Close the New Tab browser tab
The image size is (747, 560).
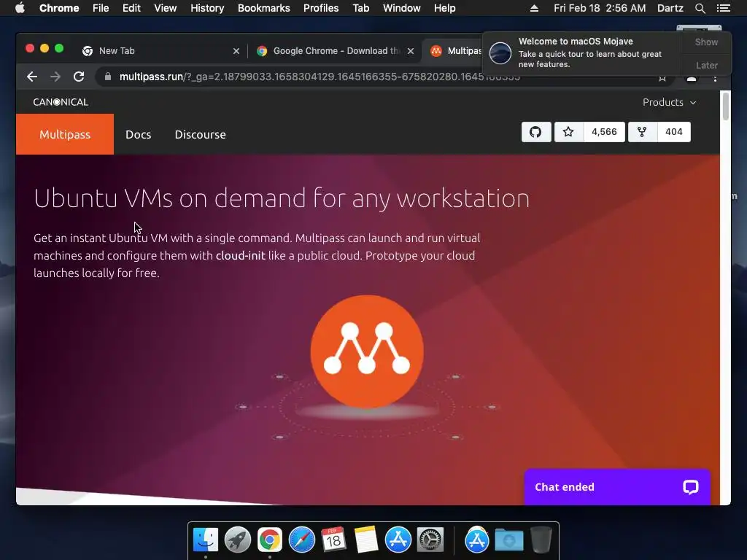[236, 51]
